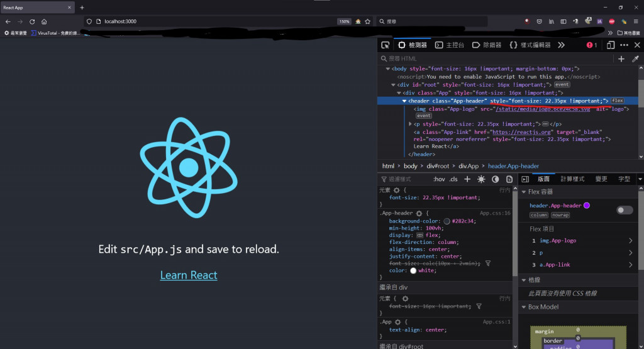The width and height of the screenshot is (644, 349).
Task: Switch to the 計算樣式 Computed tab
Action: pos(572,179)
